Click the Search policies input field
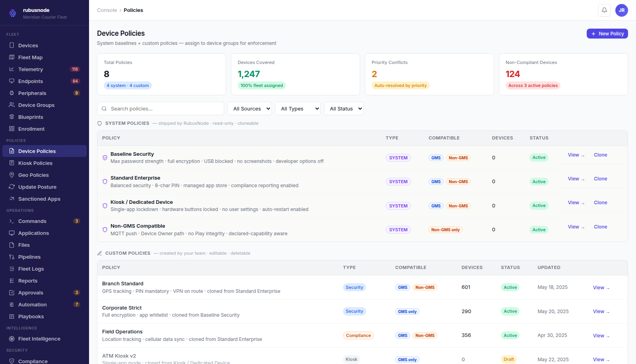The width and height of the screenshot is (636, 364). (161, 108)
